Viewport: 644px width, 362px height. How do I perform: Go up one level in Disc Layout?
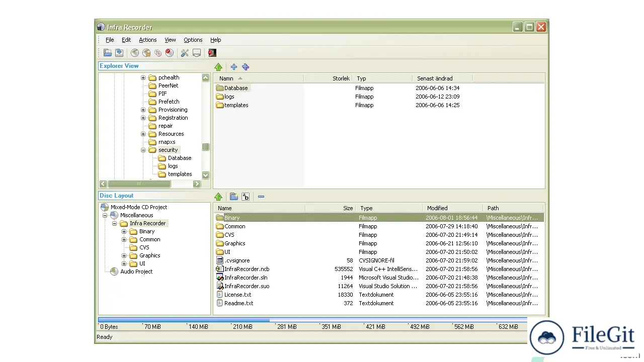tap(218, 197)
